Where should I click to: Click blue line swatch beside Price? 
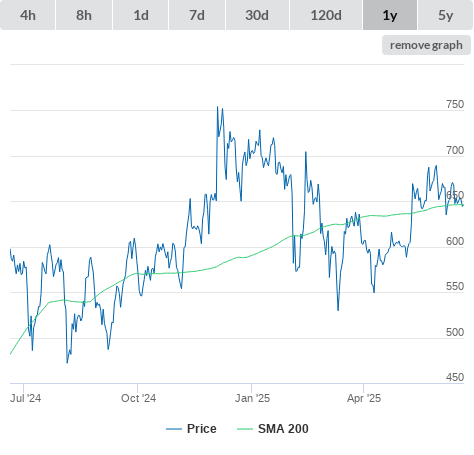click(x=174, y=429)
